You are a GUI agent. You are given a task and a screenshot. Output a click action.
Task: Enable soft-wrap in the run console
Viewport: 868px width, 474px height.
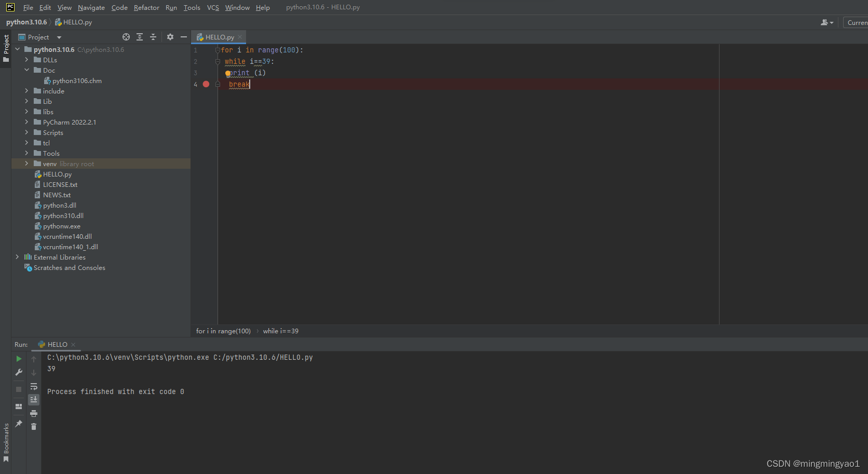[34, 386]
